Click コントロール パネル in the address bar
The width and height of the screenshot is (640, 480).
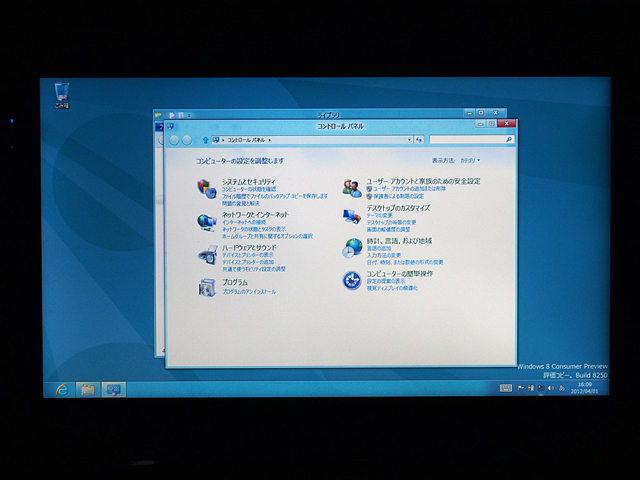point(246,140)
